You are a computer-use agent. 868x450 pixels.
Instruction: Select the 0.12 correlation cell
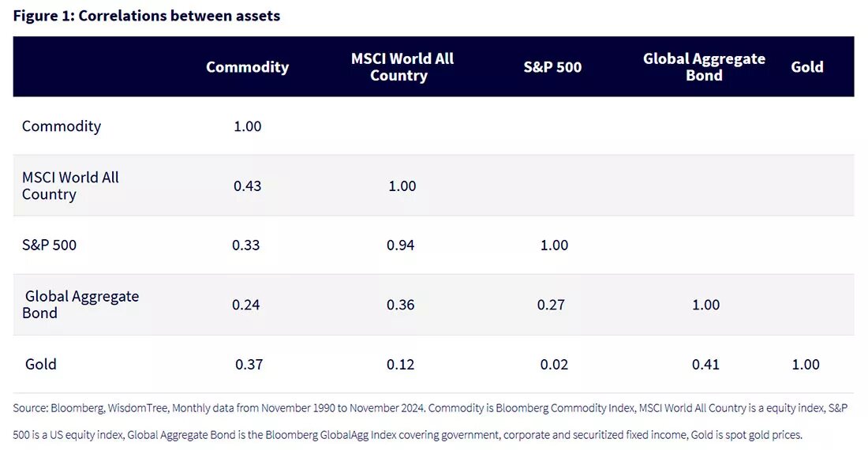click(400, 364)
